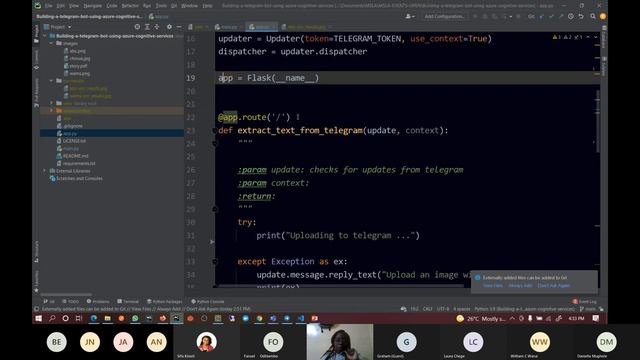Open the Code menu
640x360 pixels.
[111, 6]
